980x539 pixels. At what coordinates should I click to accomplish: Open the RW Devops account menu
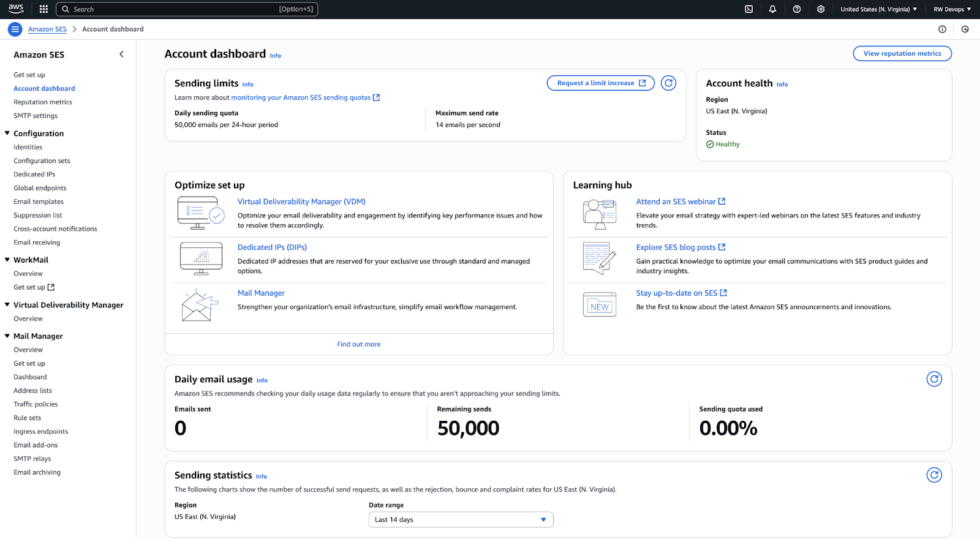coord(952,9)
